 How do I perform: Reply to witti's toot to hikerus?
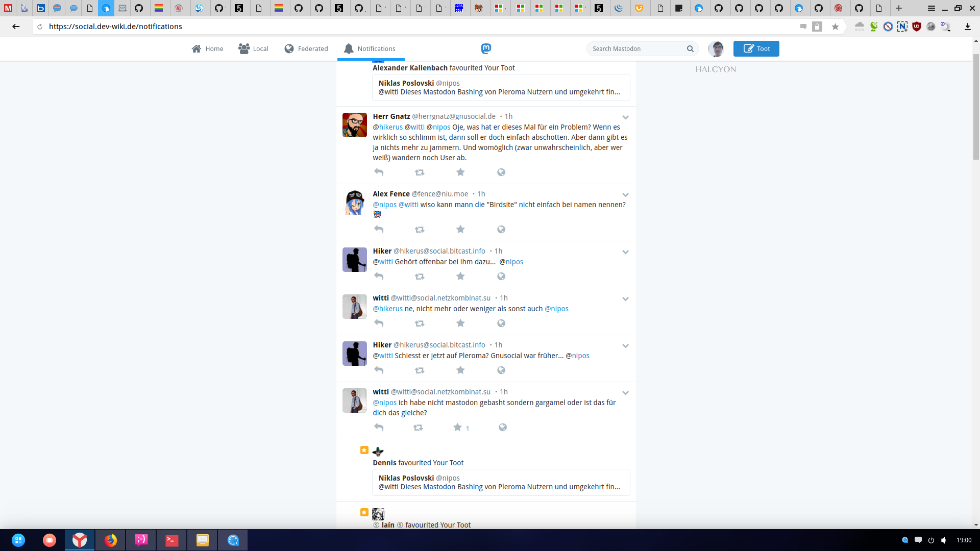[379, 323]
